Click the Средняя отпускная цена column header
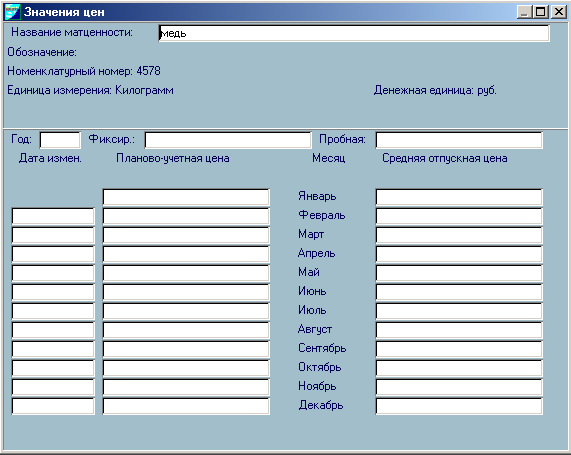The width and height of the screenshot is (571, 455). [445, 158]
